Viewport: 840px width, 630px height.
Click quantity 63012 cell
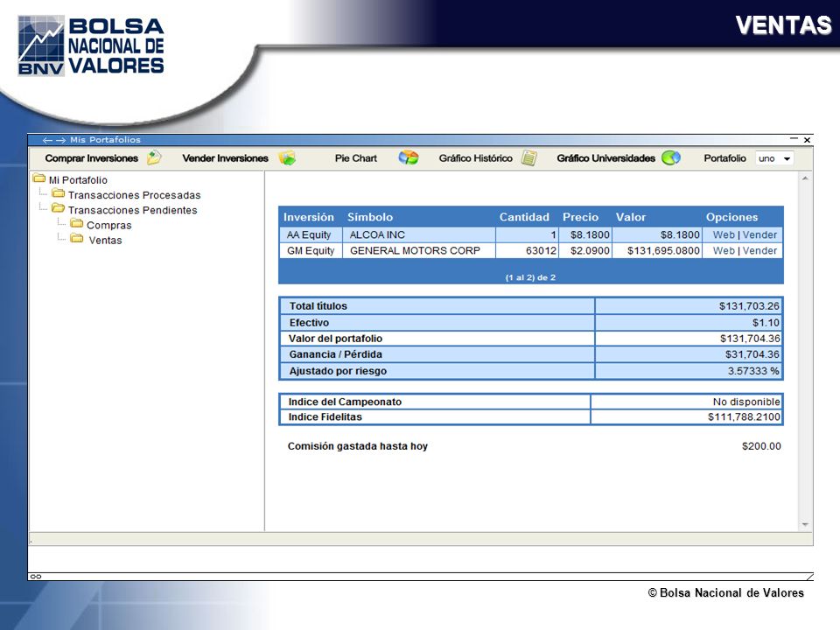527,251
